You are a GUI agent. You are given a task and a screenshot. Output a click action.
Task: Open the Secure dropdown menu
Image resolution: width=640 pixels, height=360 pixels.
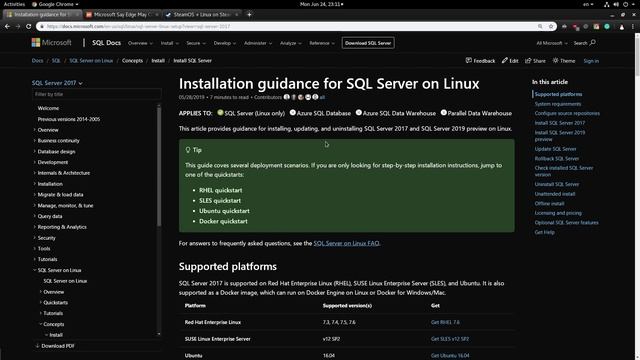click(196, 43)
